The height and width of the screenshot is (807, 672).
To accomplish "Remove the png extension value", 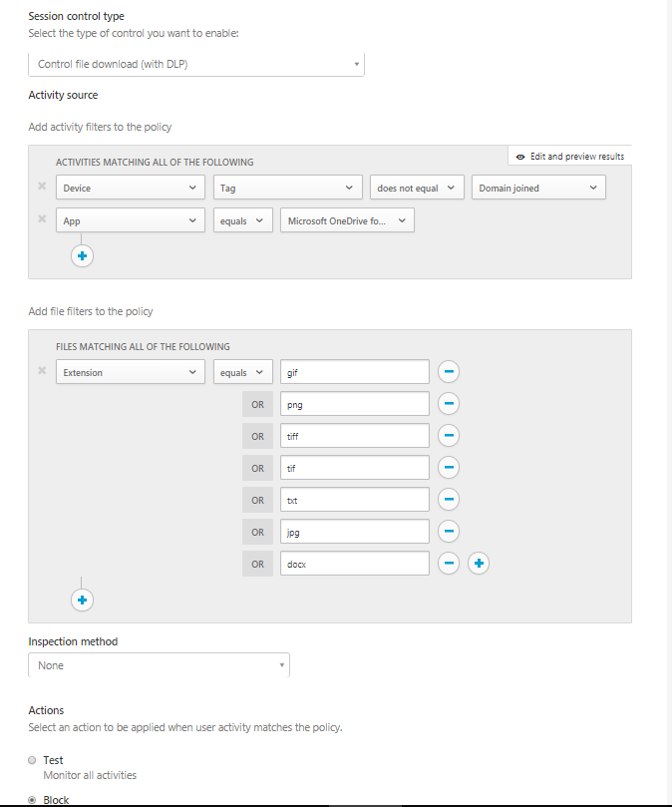I will (x=448, y=403).
